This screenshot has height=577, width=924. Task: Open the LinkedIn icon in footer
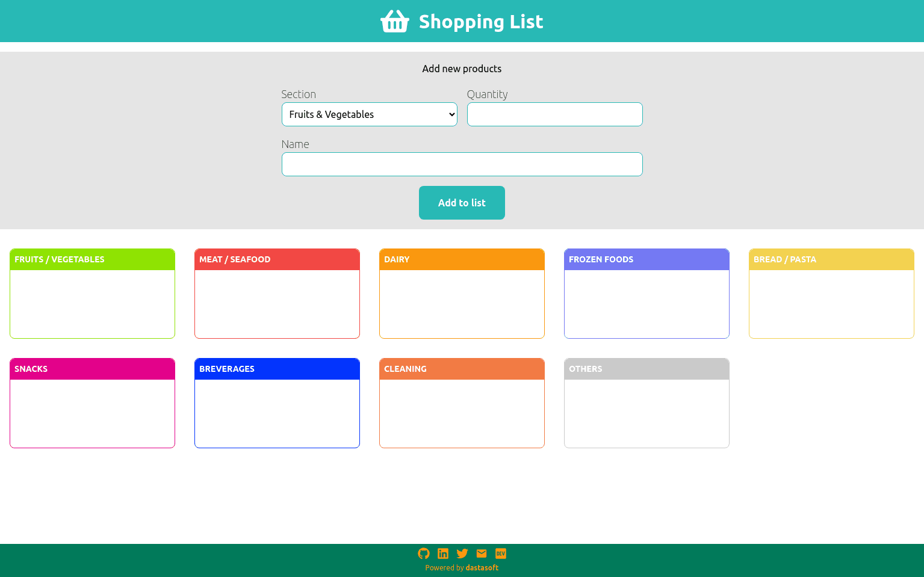click(443, 554)
